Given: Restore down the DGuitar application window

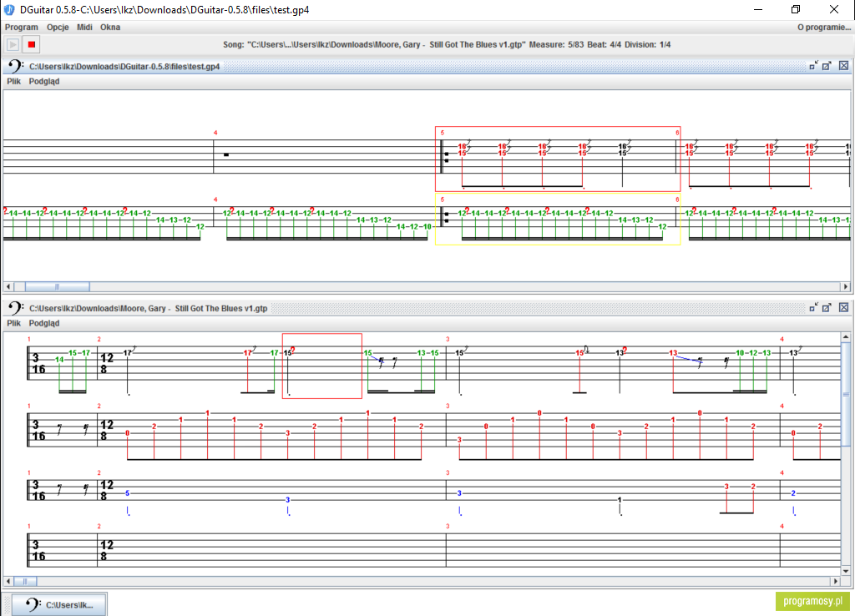Looking at the screenshot, I should point(796,10).
